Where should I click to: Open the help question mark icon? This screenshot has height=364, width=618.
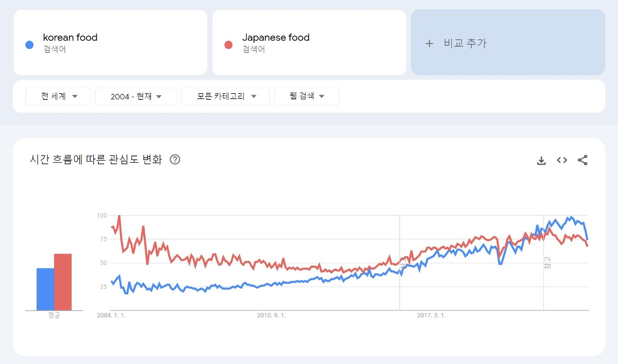(175, 160)
